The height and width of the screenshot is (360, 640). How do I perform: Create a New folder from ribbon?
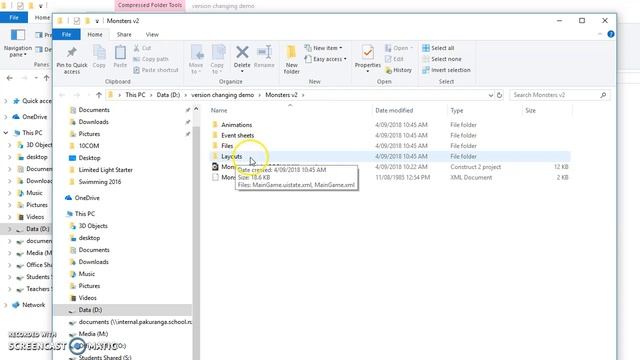[x=291, y=60]
